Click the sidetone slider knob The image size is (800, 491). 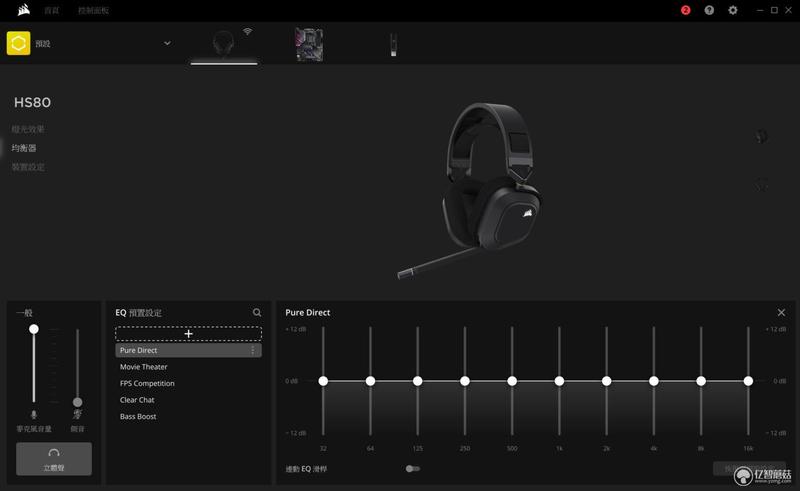(x=78, y=402)
